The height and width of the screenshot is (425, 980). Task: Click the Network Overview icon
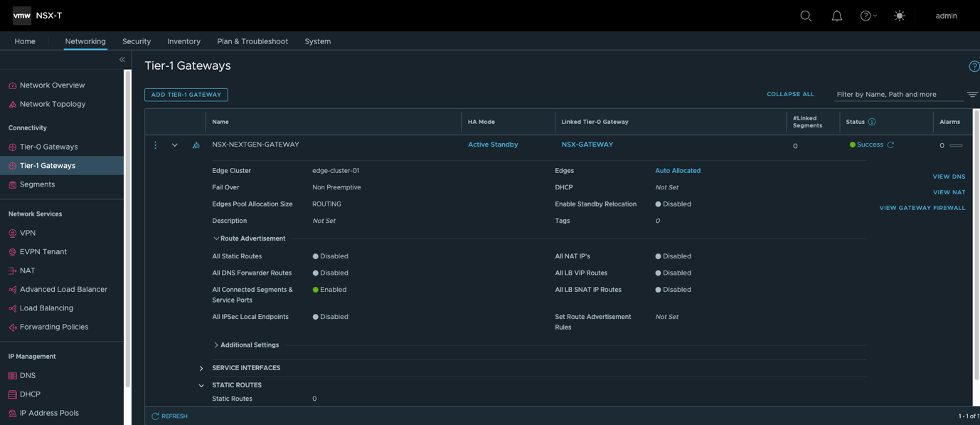click(12, 85)
